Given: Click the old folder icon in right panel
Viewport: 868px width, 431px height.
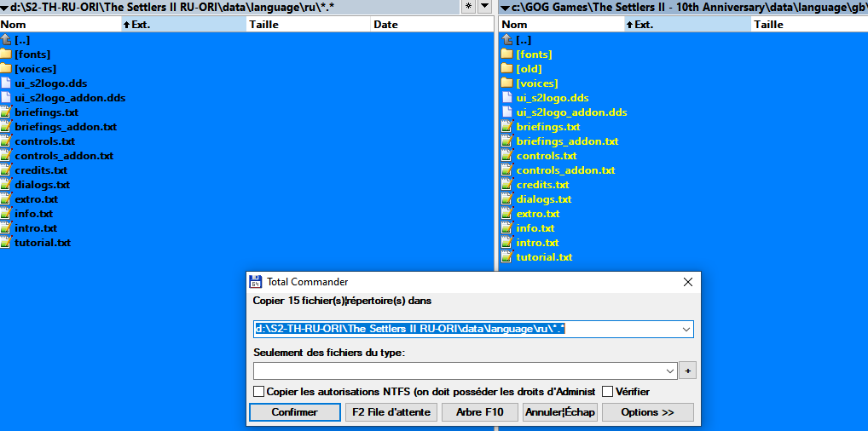Looking at the screenshot, I should (x=506, y=68).
